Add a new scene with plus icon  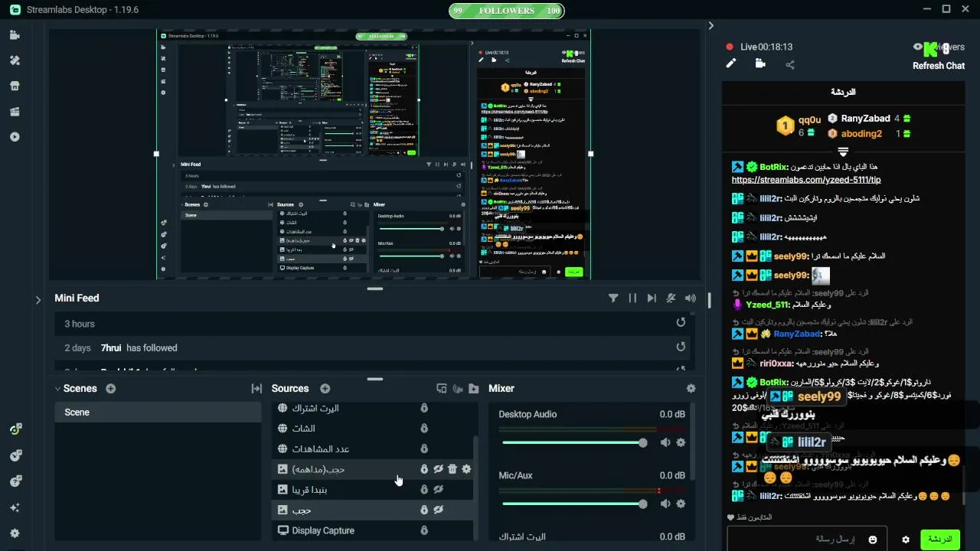[111, 389]
